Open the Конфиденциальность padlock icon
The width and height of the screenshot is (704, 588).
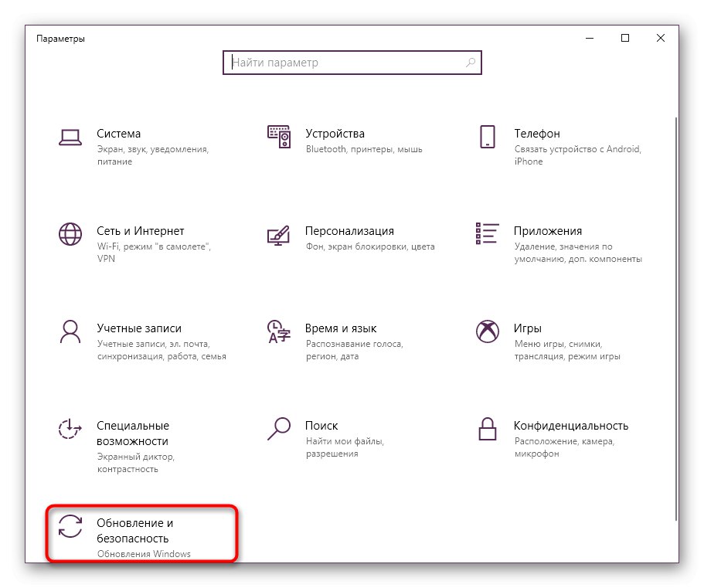[x=487, y=429]
